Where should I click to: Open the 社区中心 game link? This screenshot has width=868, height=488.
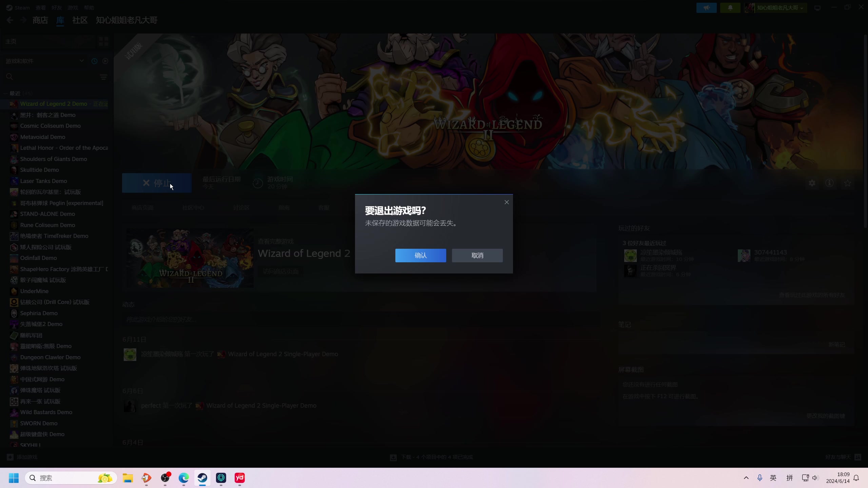pos(193,207)
